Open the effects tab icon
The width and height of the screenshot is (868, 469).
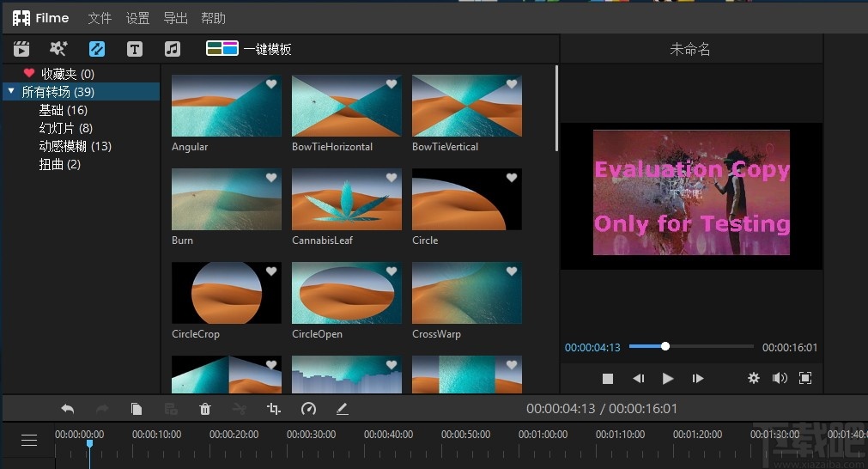coord(58,49)
